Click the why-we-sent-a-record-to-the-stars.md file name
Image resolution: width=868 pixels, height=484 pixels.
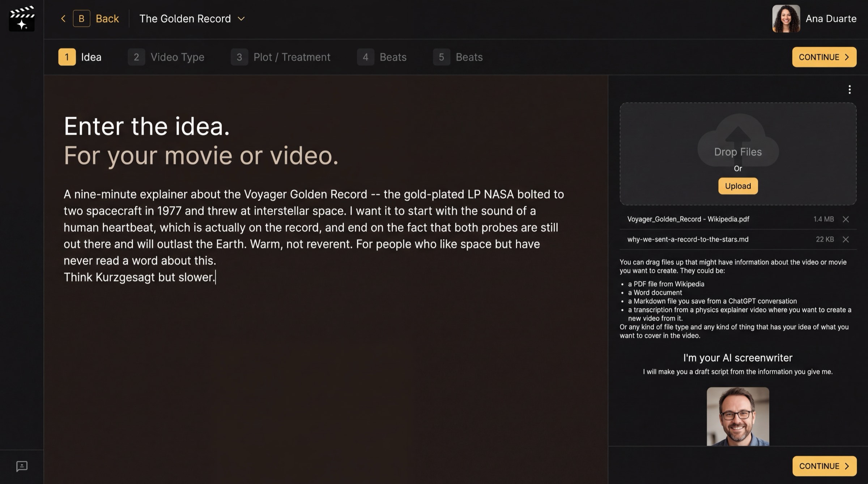[x=688, y=239]
